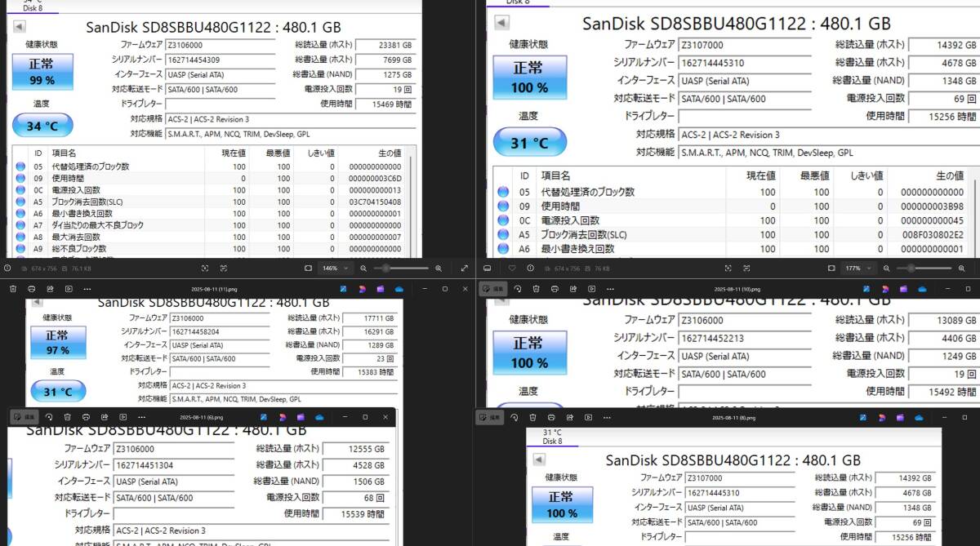Click scan-text icon in 146% zoom window
This screenshot has width=980, height=546.
click(x=224, y=268)
